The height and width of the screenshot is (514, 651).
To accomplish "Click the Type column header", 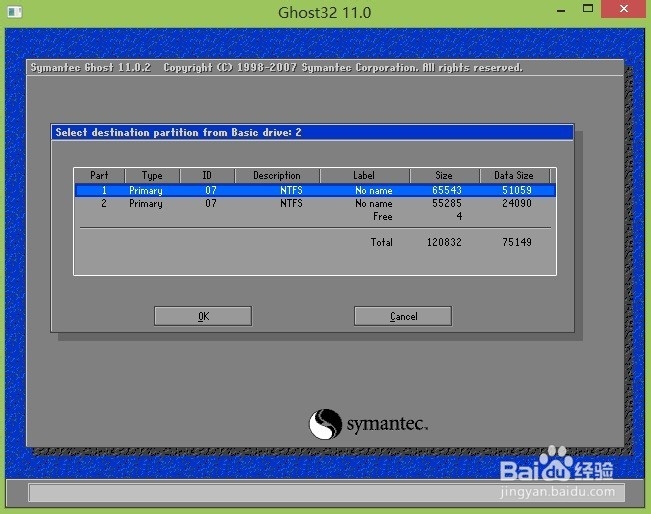I will [x=152, y=176].
